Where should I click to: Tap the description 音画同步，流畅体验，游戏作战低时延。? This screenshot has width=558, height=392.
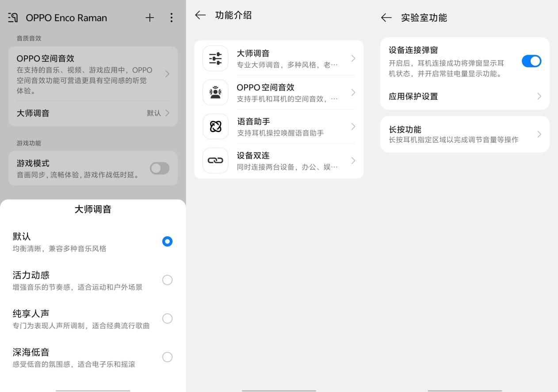coord(79,175)
